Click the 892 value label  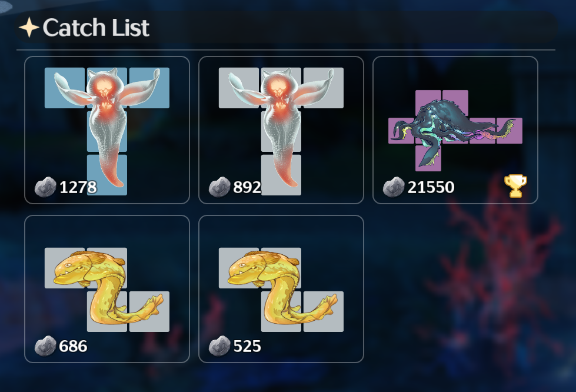click(247, 187)
